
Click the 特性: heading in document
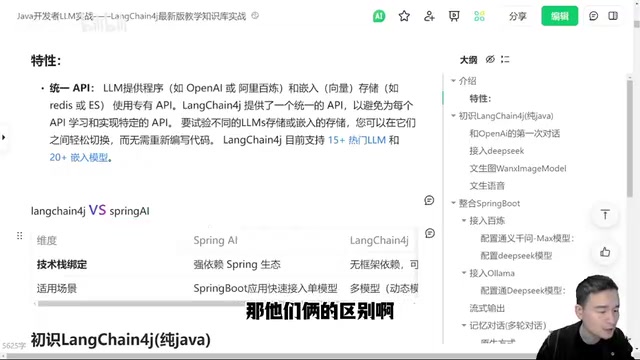(46, 61)
